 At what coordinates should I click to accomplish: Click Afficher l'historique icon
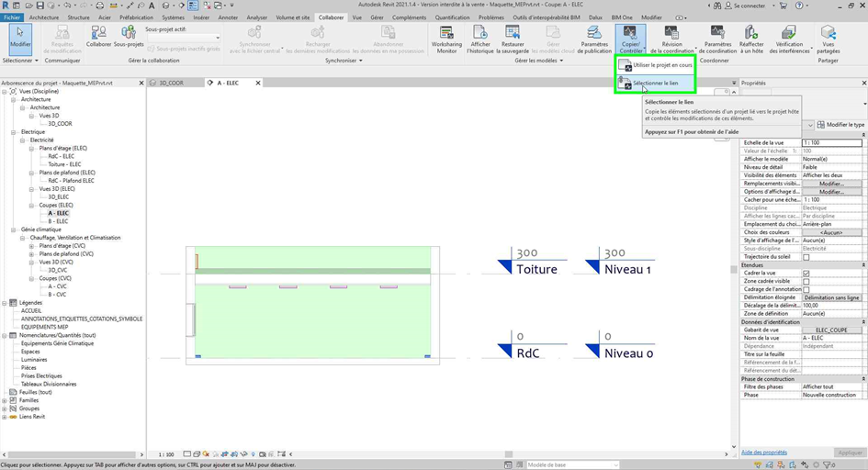tap(480, 38)
